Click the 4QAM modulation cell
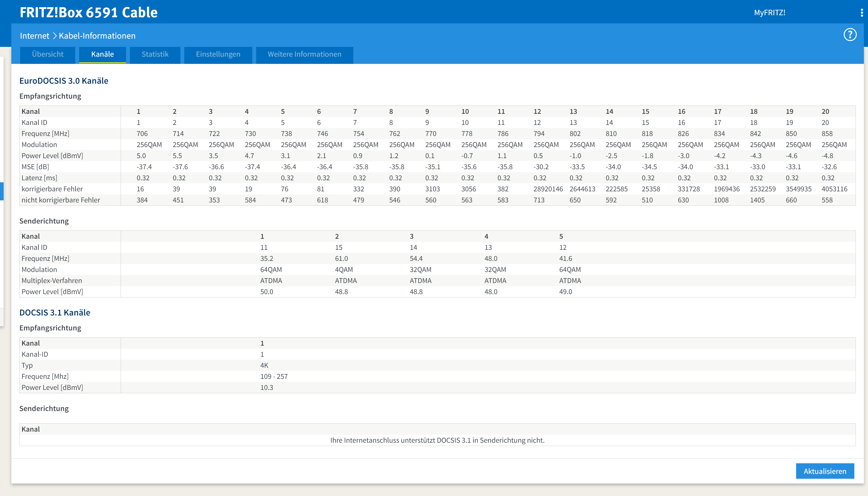 point(344,269)
